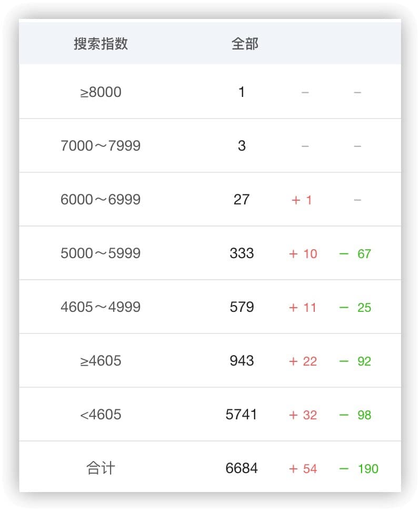Select the 4605～4999 range label

pyautogui.click(x=101, y=307)
